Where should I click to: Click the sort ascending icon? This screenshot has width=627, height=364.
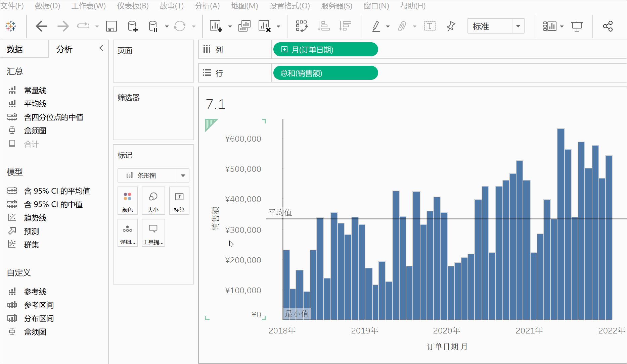(323, 26)
